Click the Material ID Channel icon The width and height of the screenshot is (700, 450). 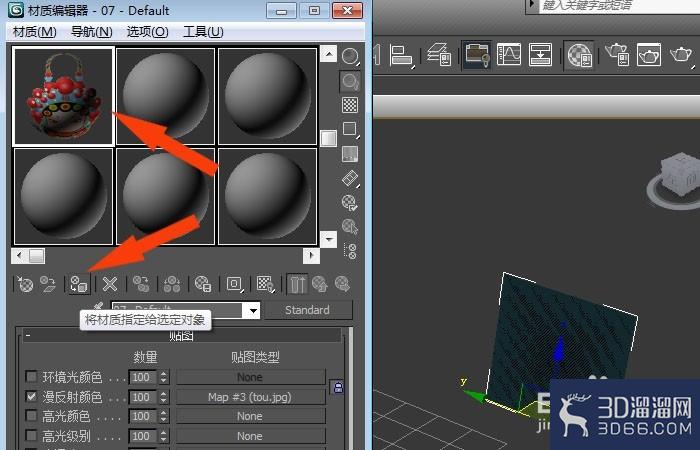click(x=234, y=284)
